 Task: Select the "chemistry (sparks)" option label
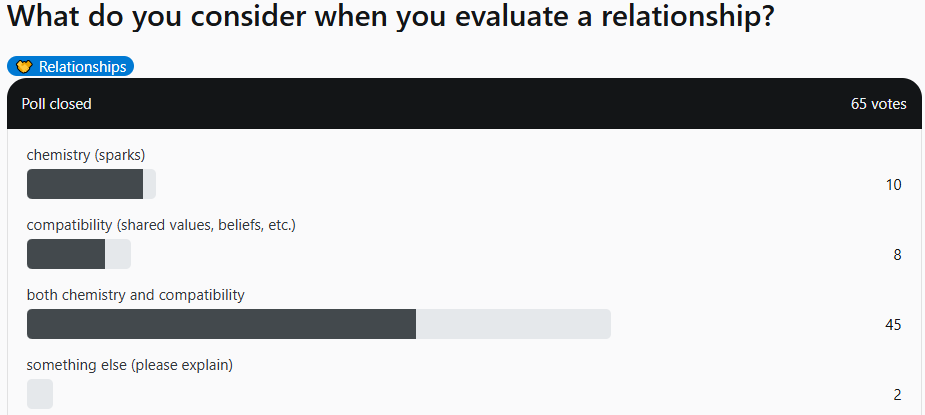(x=87, y=155)
